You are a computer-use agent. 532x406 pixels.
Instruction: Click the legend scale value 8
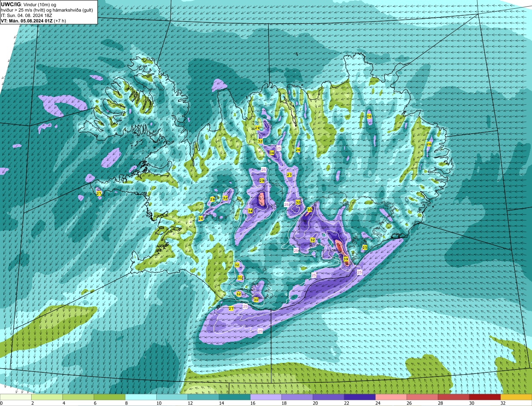126,403
